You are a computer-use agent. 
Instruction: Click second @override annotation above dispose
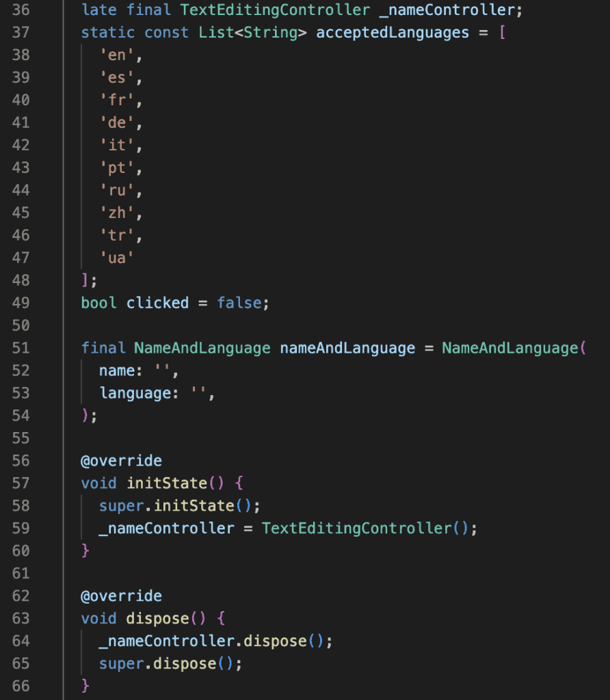click(x=121, y=596)
